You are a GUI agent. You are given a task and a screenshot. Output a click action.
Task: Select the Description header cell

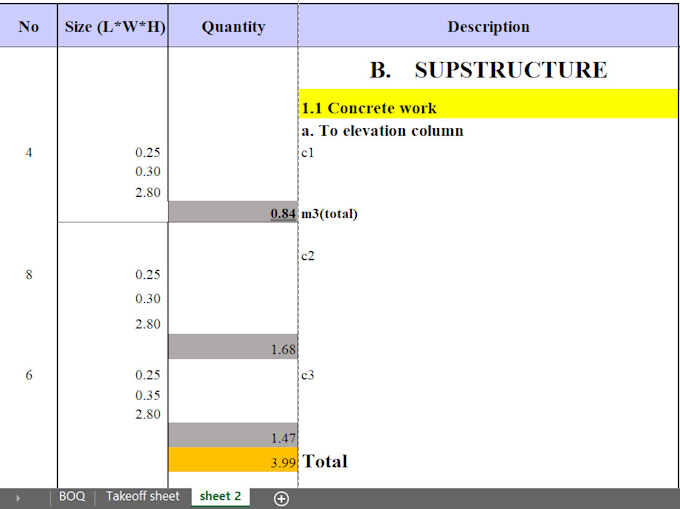(x=488, y=26)
